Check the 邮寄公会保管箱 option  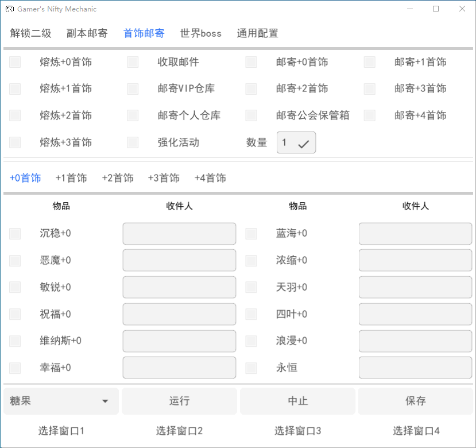pyautogui.click(x=251, y=115)
